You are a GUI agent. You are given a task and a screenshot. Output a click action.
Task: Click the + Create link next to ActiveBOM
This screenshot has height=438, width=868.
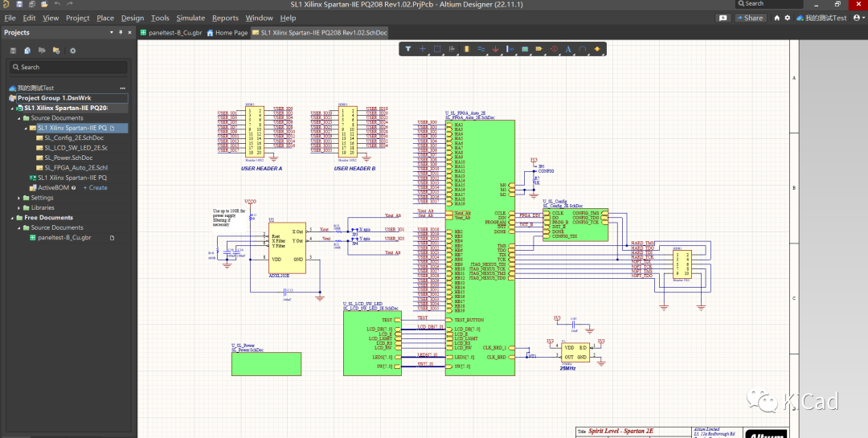click(x=95, y=188)
